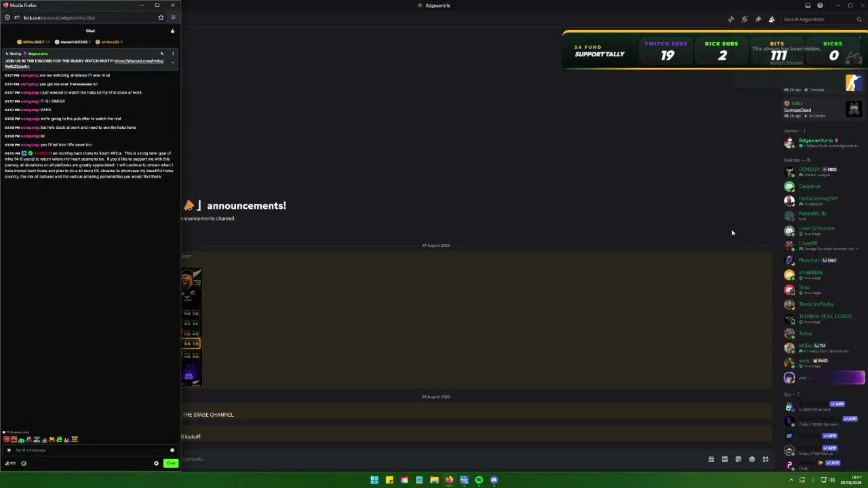Open Spotify from the taskbar
868x488 pixels.
coord(479,480)
